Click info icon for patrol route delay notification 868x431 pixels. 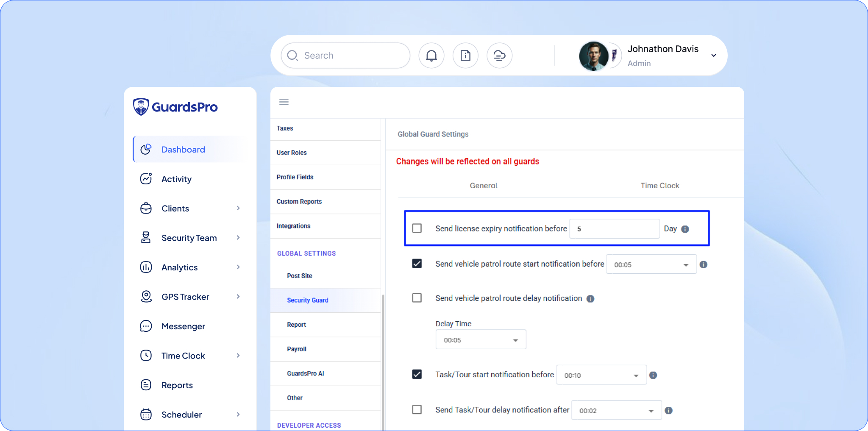click(x=590, y=299)
